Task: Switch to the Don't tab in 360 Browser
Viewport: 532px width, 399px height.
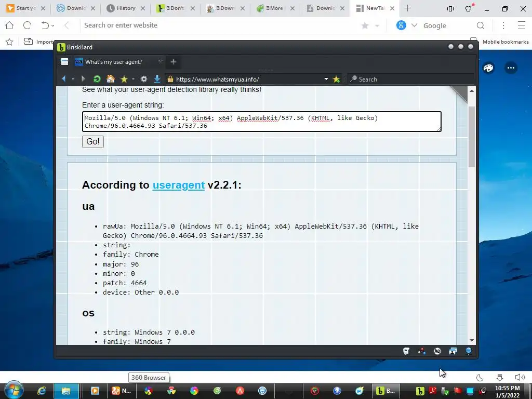Action: coord(176,8)
